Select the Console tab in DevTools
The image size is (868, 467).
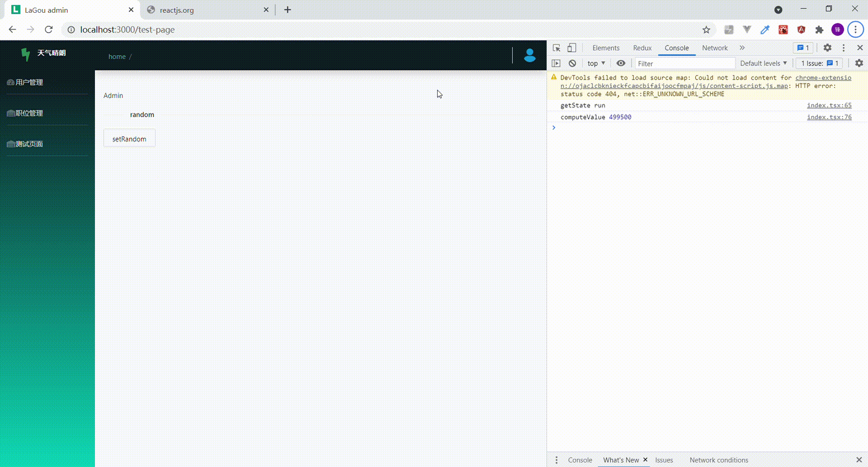677,48
